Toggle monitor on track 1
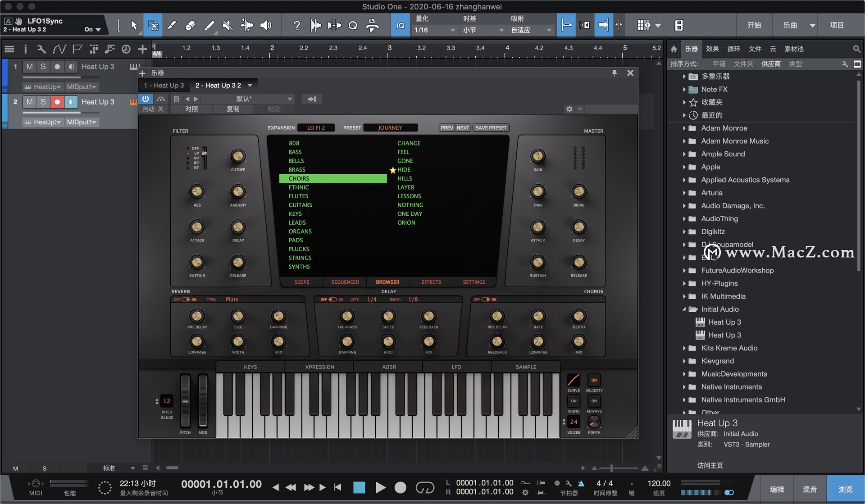This screenshot has width=865, height=504. click(x=71, y=67)
